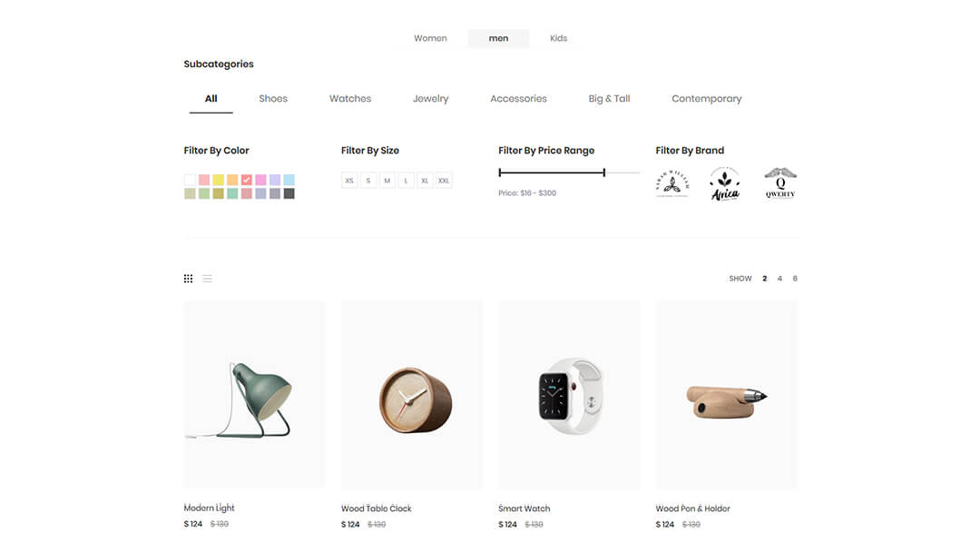Click the price range right slider handle

[603, 172]
